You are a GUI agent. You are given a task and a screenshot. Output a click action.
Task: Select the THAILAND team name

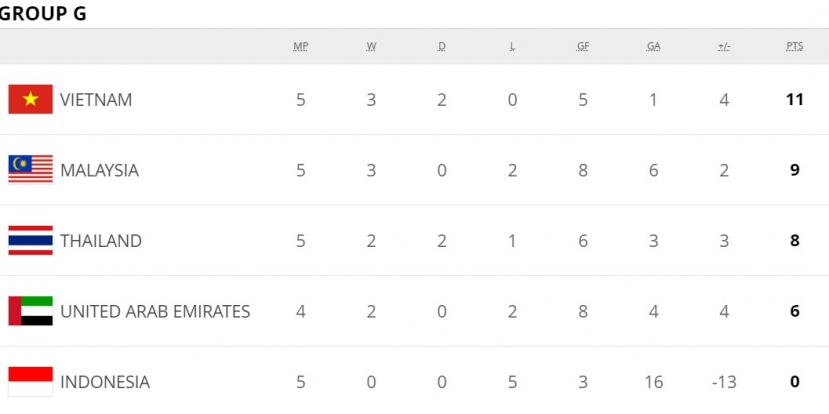pos(100,241)
